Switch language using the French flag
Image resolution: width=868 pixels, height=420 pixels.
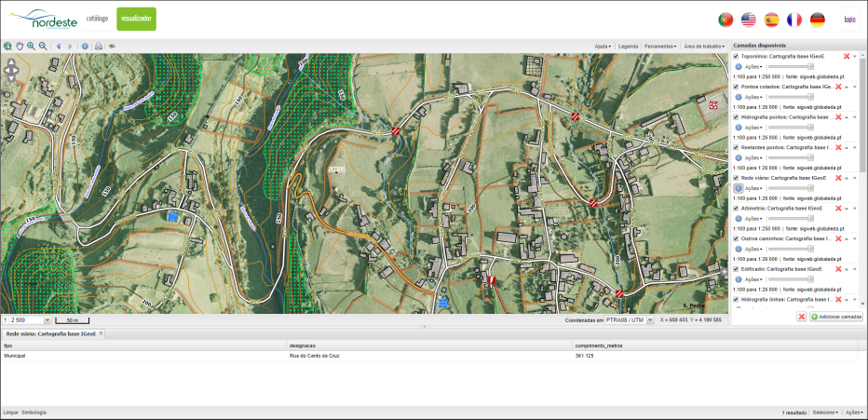tap(794, 20)
